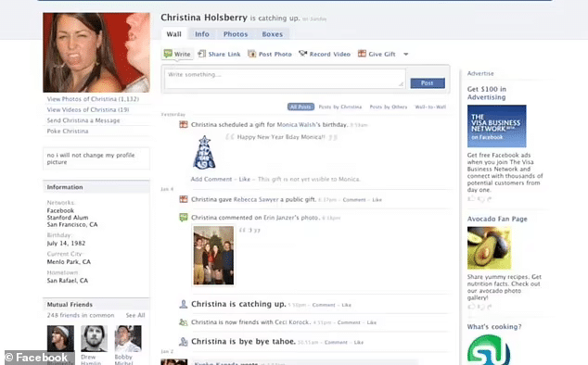
Task: Click the party hat gift image
Action: coord(204,152)
